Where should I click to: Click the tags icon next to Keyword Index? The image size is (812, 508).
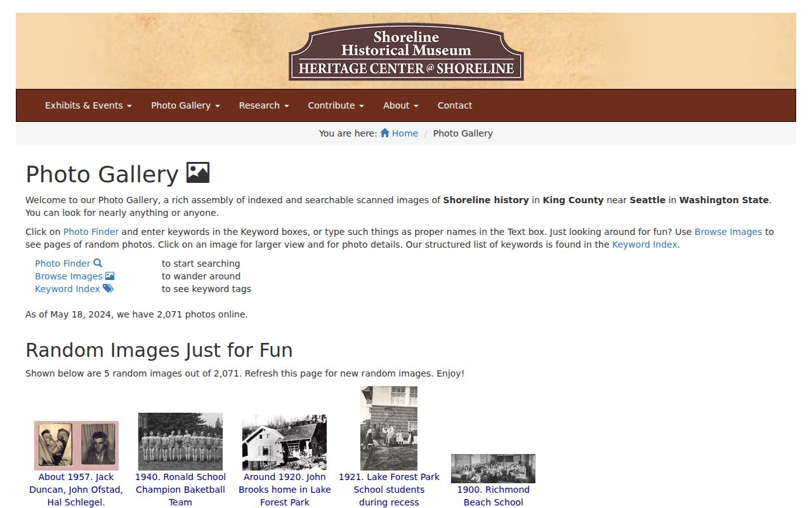click(x=108, y=288)
